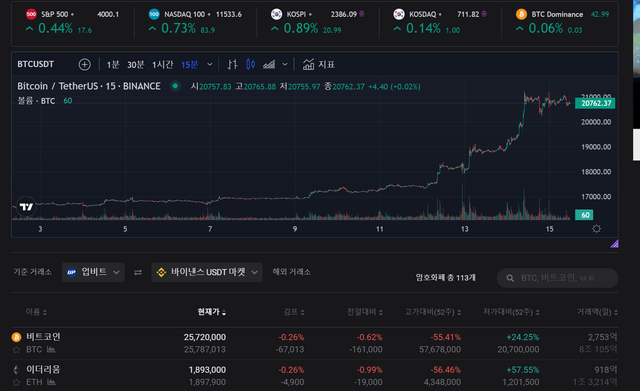
Task: Click the 해외 거래소 label
Action: click(x=291, y=272)
